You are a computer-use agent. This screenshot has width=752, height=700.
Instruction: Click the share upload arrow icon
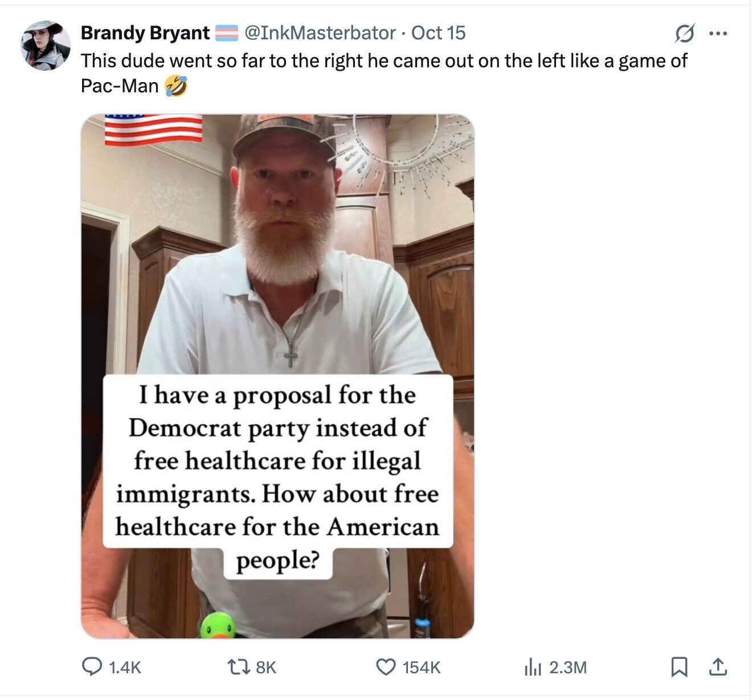(x=718, y=666)
